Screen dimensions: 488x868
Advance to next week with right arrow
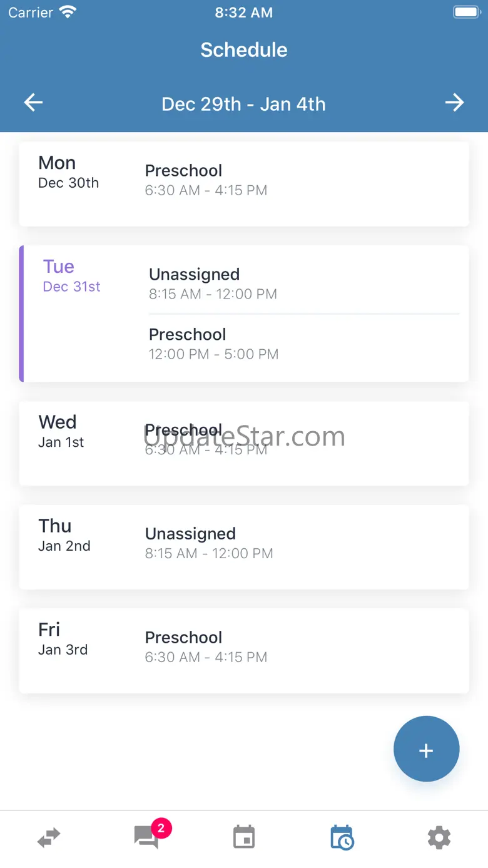pos(454,103)
